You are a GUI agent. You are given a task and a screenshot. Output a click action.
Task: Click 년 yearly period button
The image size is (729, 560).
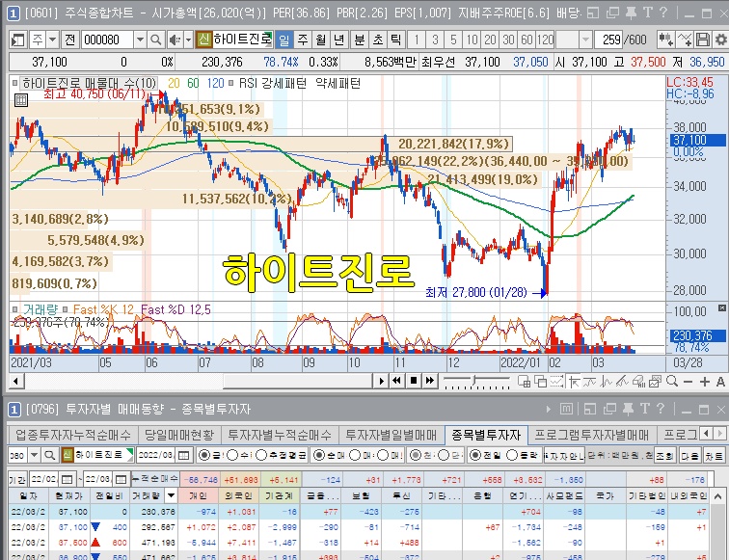339,40
